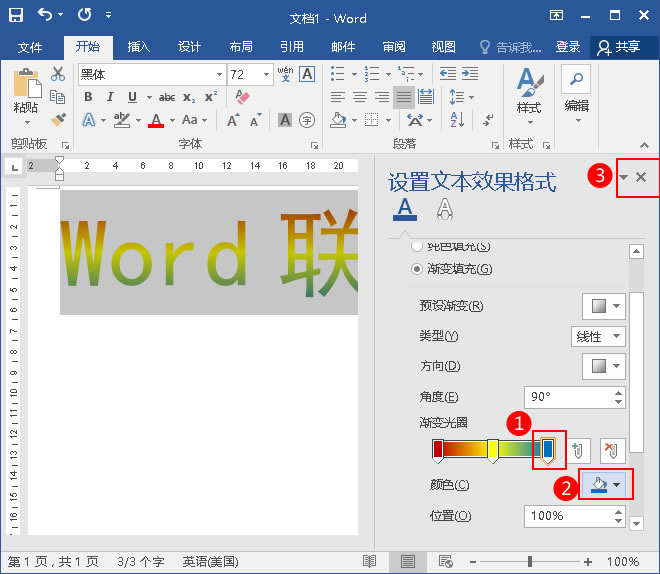Viewport: 660px width, 574px height.
Task: Click the 共享 share button
Action: [x=620, y=47]
